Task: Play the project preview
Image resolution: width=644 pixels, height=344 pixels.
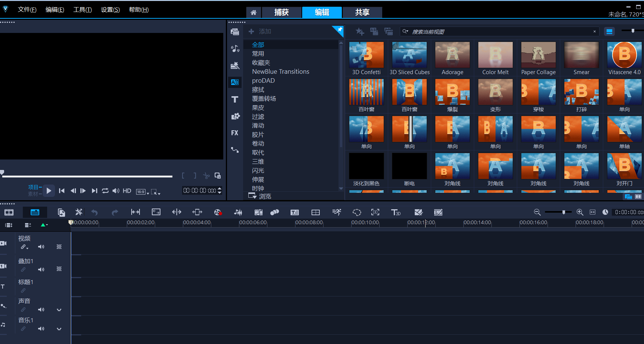Action: tap(49, 191)
